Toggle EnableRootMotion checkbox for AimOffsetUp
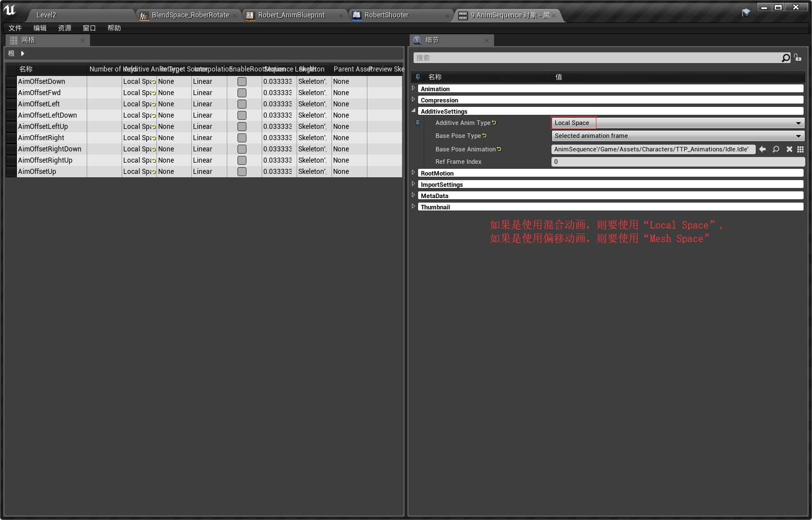The height and width of the screenshot is (520, 812). click(242, 172)
